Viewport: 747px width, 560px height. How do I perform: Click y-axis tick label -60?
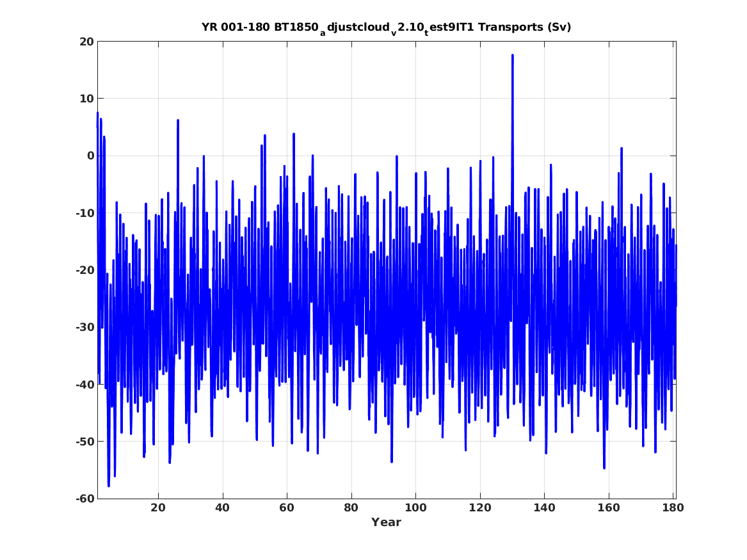(x=84, y=499)
